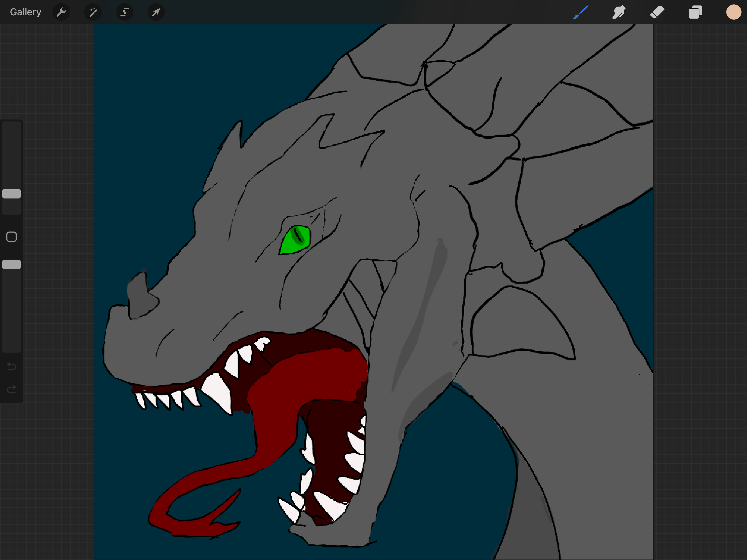
Task: Tap the Undo arrow
Action: (x=11, y=366)
